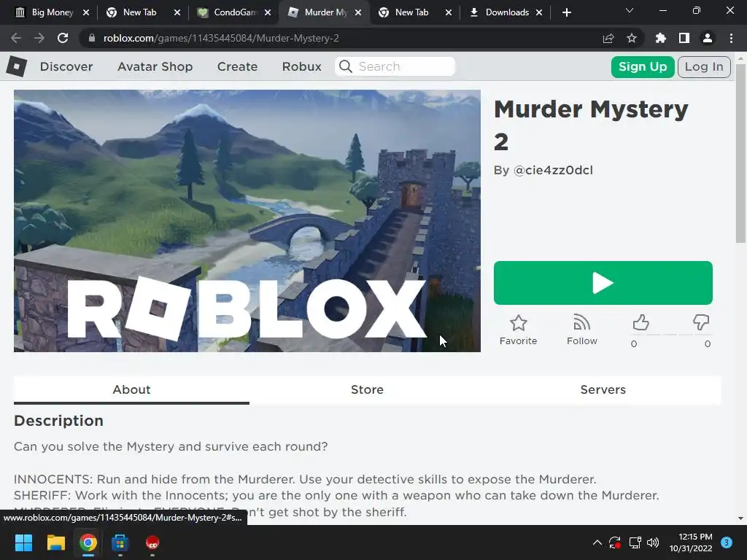
Task: Like the game with thumbs up
Action: point(640,323)
